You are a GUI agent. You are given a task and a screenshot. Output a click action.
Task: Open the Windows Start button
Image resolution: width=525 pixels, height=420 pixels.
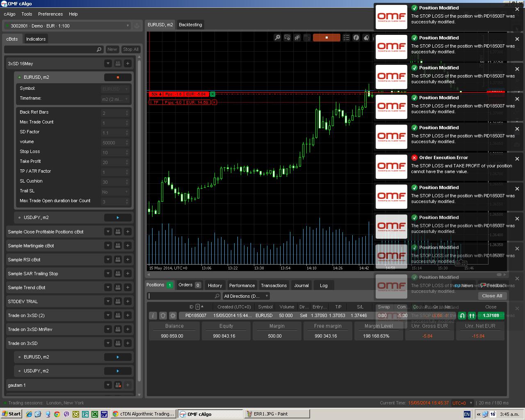coord(11,414)
